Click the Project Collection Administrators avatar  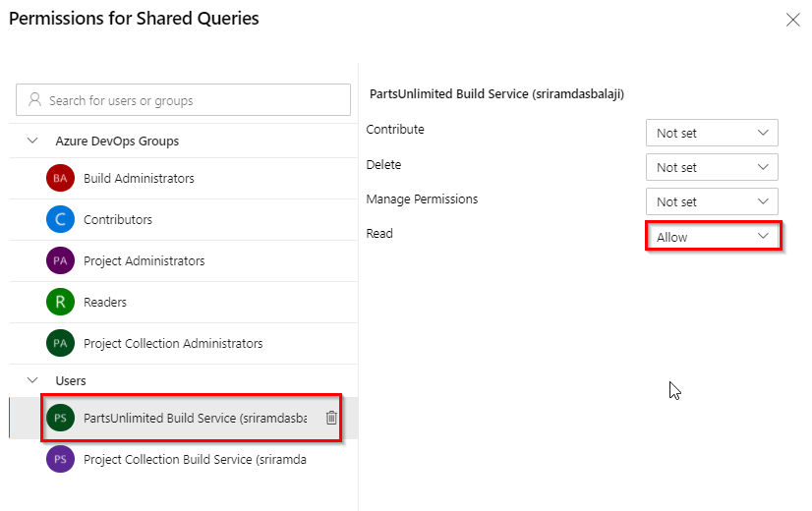(x=60, y=343)
